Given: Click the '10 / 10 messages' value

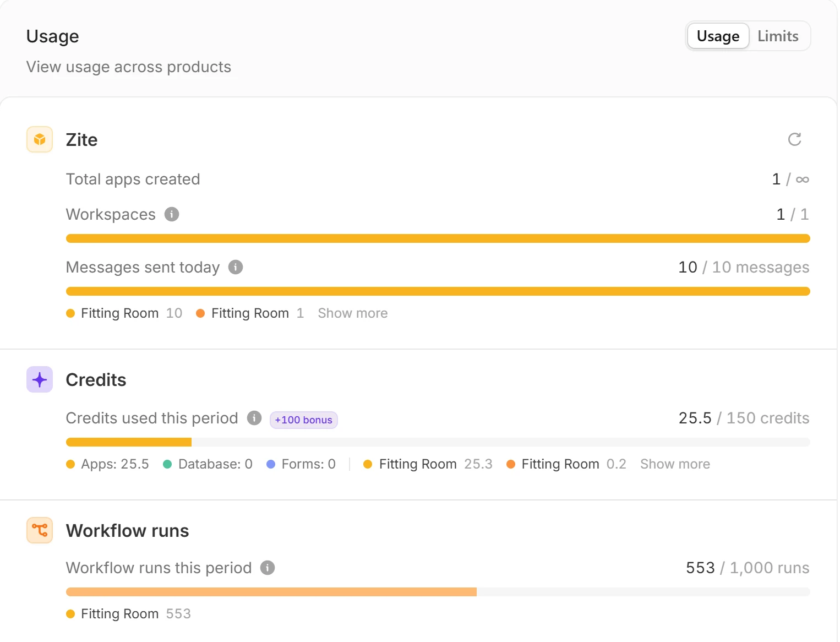Looking at the screenshot, I should click(x=744, y=267).
